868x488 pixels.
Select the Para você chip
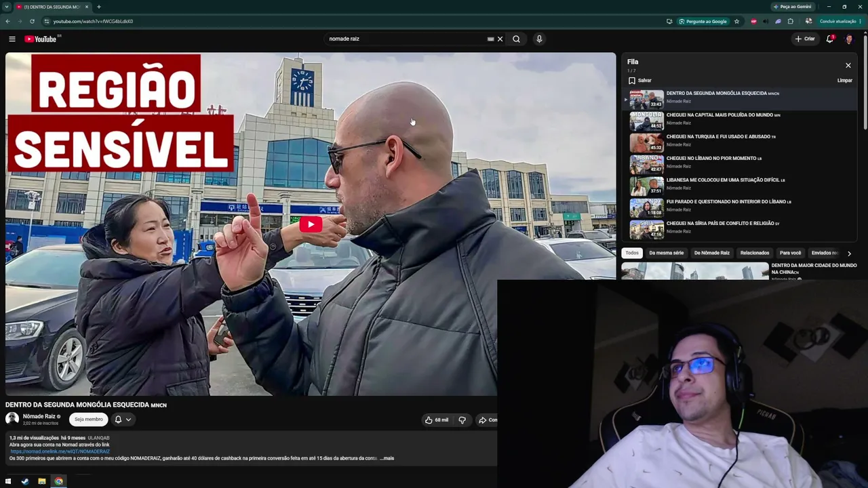(790, 253)
